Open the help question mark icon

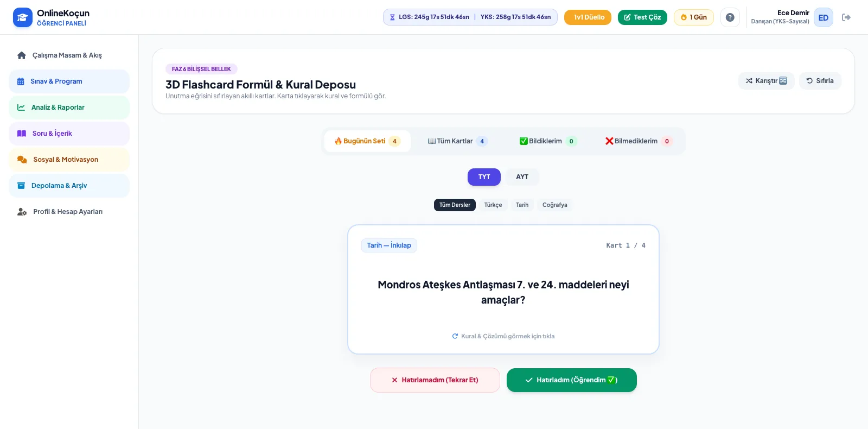[730, 17]
